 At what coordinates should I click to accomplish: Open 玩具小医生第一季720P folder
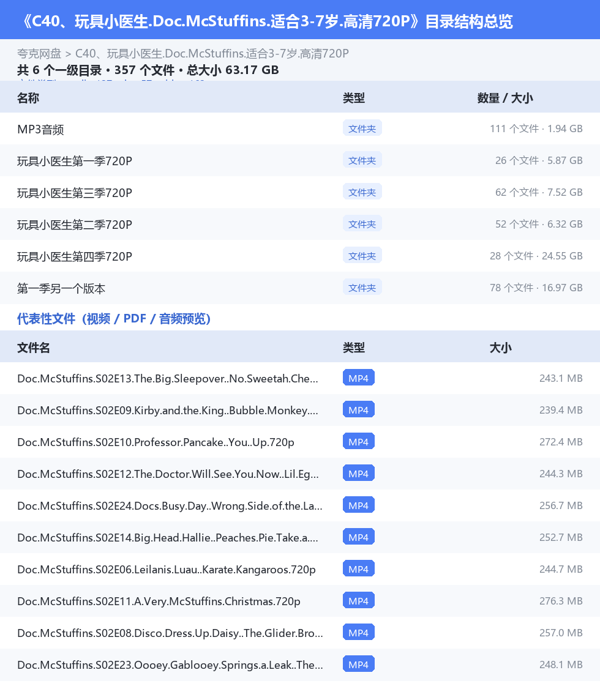pos(300,161)
